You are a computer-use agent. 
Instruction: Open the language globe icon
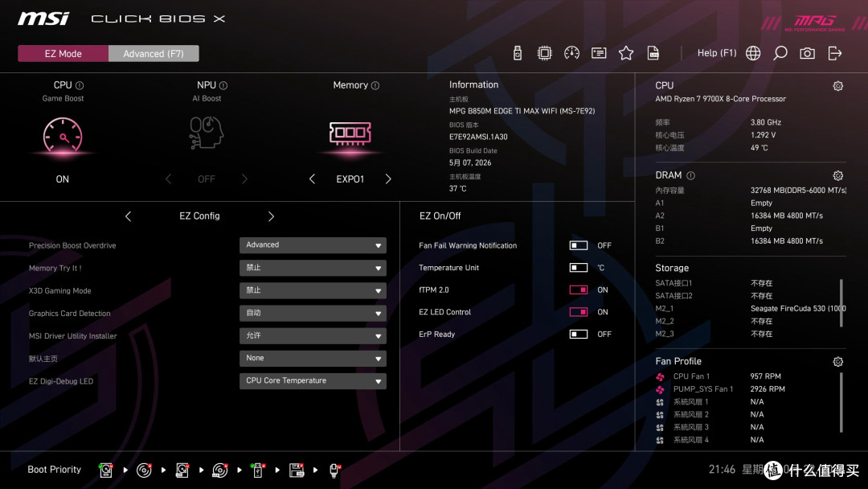tap(753, 53)
